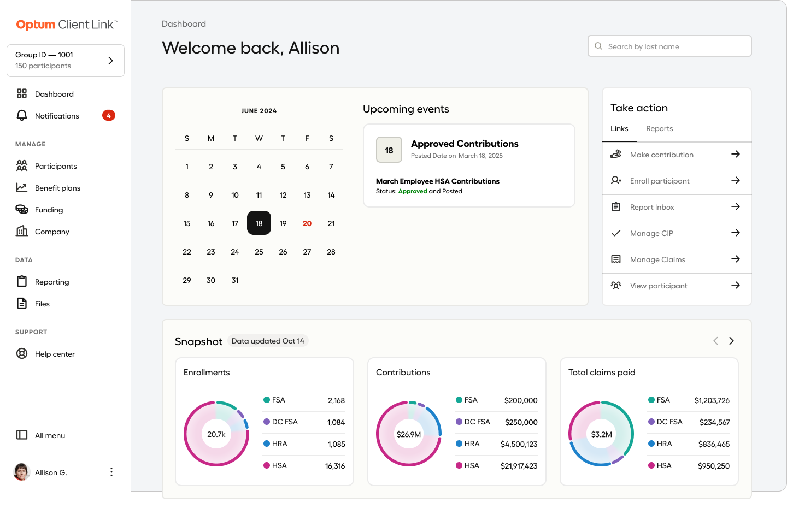787x532 pixels.
Task: Open Participants via its people icon
Action: click(x=22, y=165)
